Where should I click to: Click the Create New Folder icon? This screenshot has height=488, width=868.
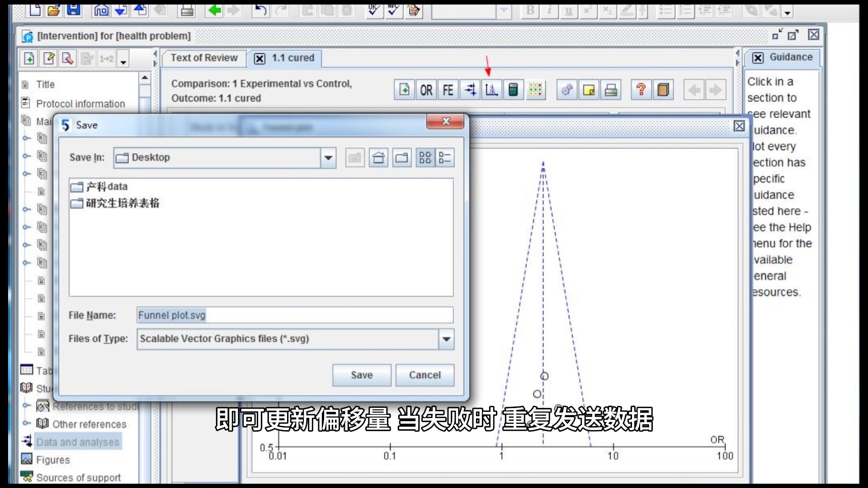pyautogui.click(x=401, y=158)
